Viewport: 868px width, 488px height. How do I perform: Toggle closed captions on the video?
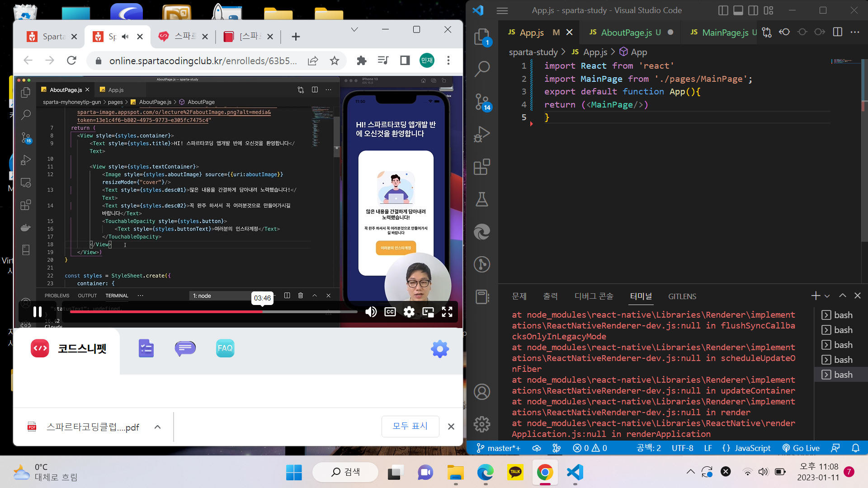(x=390, y=312)
